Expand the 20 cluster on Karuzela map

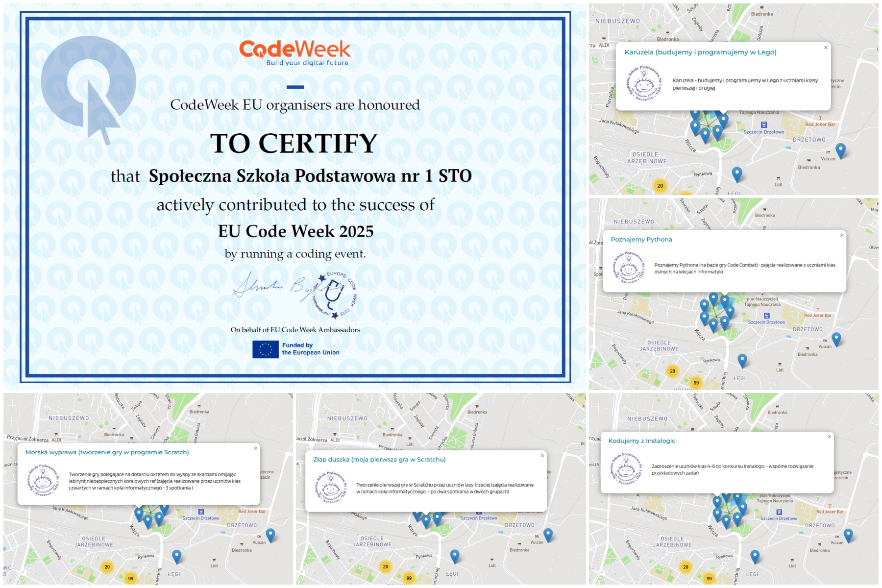(660, 186)
